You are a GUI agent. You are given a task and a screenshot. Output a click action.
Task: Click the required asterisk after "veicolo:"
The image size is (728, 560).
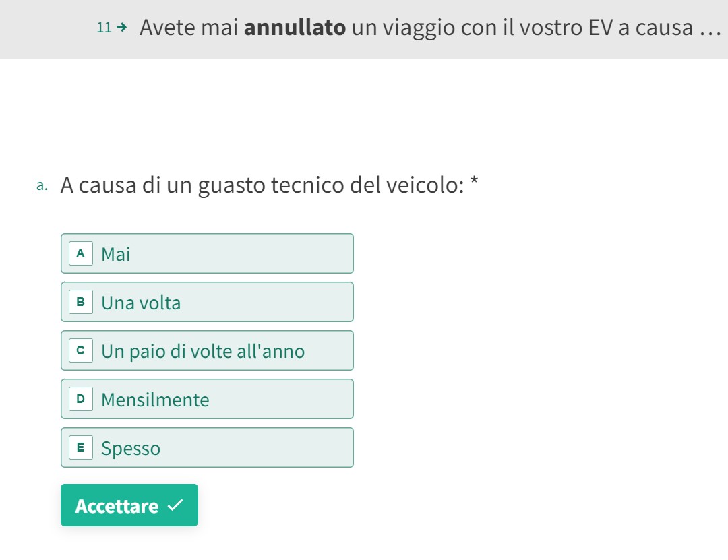(x=475, y=182)
